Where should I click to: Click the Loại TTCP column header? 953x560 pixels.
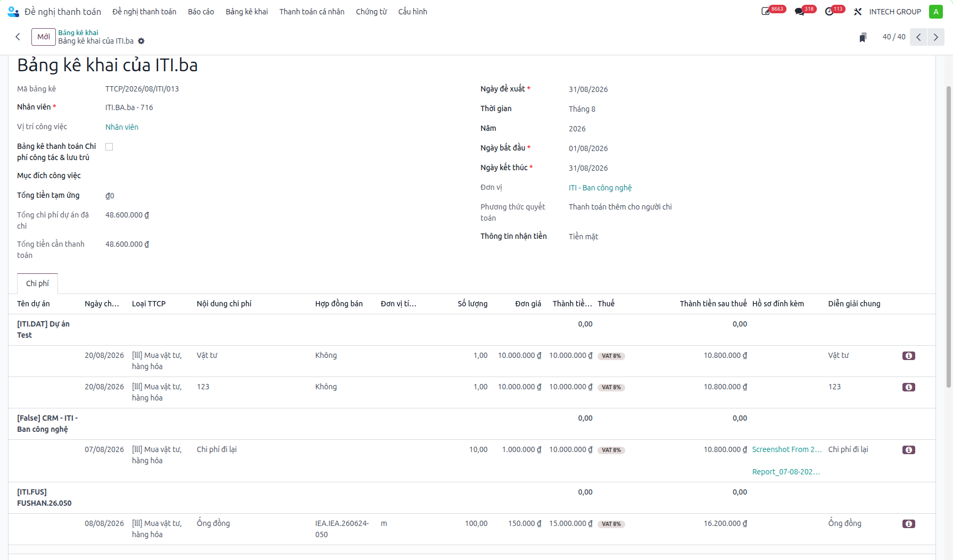pos(149,304)
